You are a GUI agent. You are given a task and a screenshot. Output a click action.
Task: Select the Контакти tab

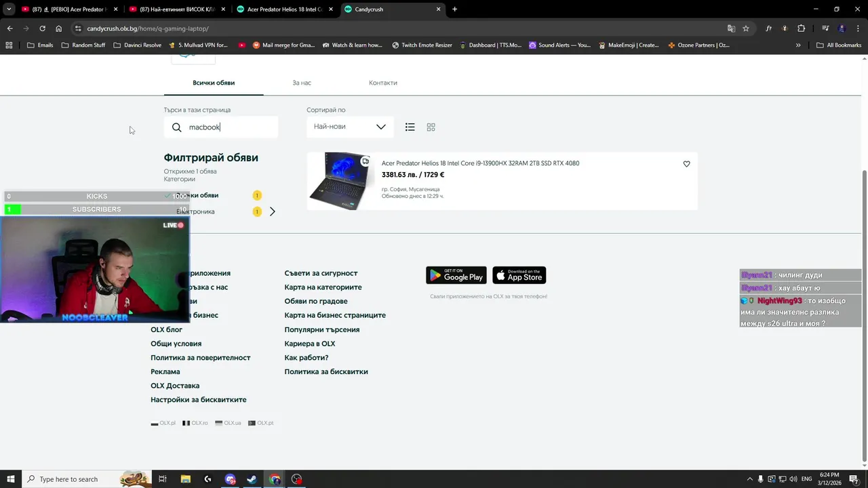[383, 83]
